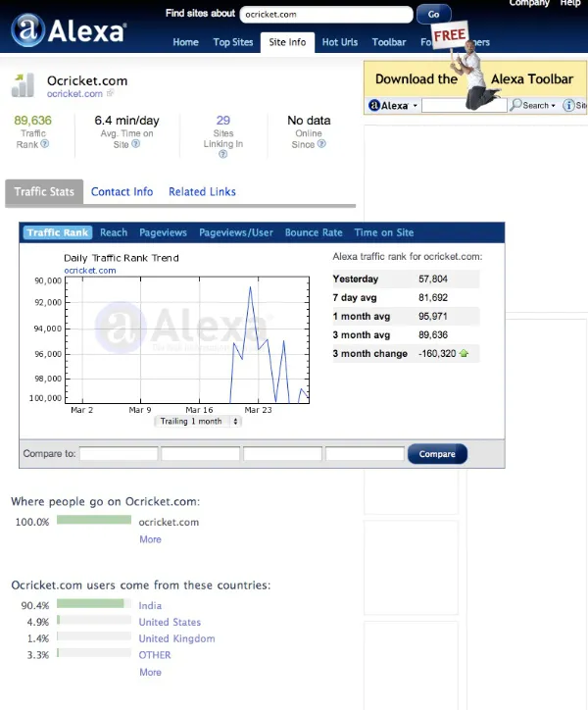Open Hot Urls in navigation menu
588x710 pixels.
[x=340, y=42]
